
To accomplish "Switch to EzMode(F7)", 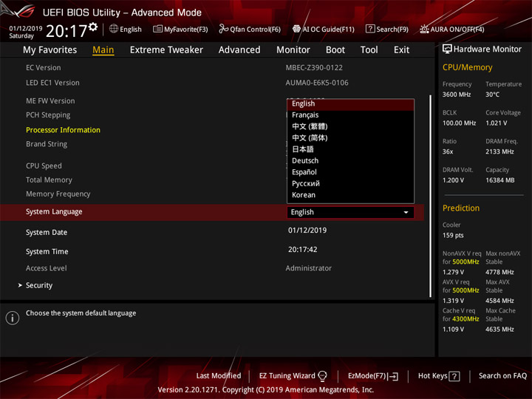I will 373,376.
